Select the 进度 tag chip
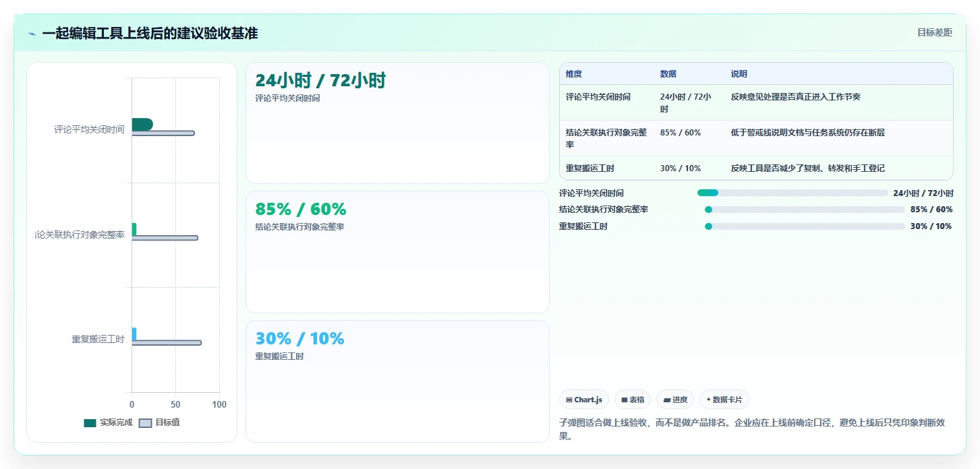This screenshot has height=469, width=980. pos(675,400)
